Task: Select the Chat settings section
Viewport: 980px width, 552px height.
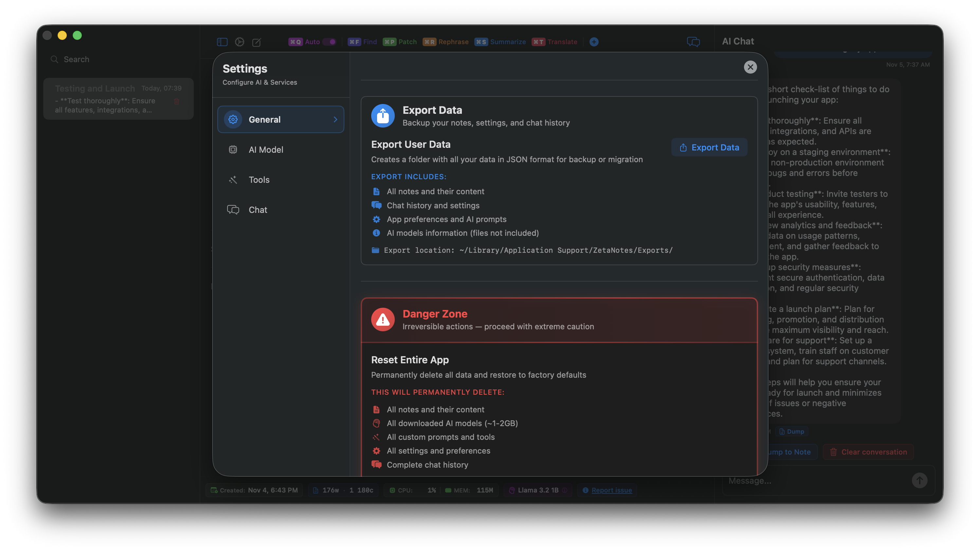Action: click(x=258, y=210)
